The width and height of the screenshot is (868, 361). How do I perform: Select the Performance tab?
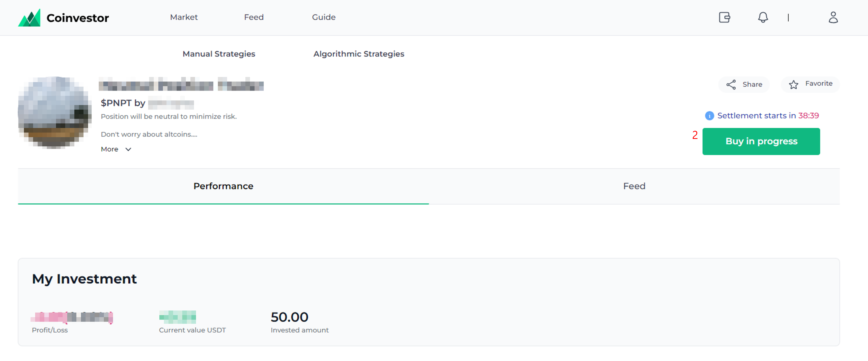(223, 186)
